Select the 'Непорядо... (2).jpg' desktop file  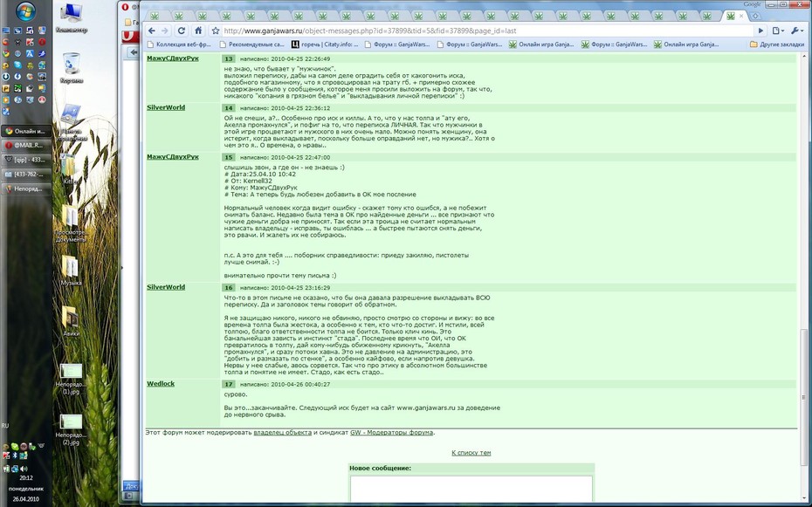(71, 430)
